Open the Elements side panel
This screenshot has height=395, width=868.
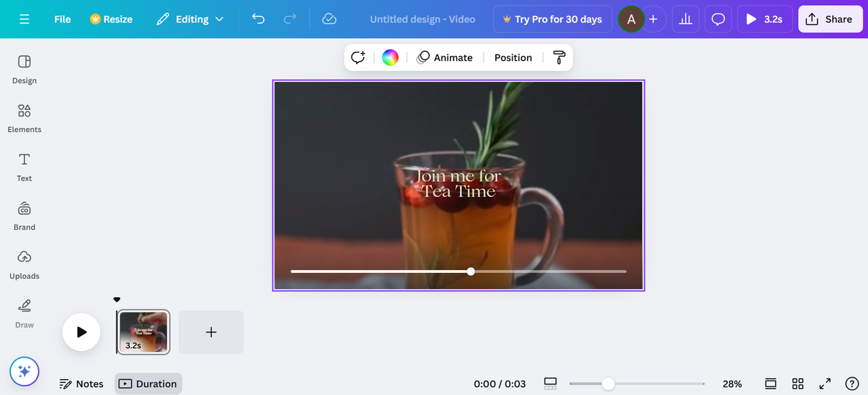[x=24, y=118]
